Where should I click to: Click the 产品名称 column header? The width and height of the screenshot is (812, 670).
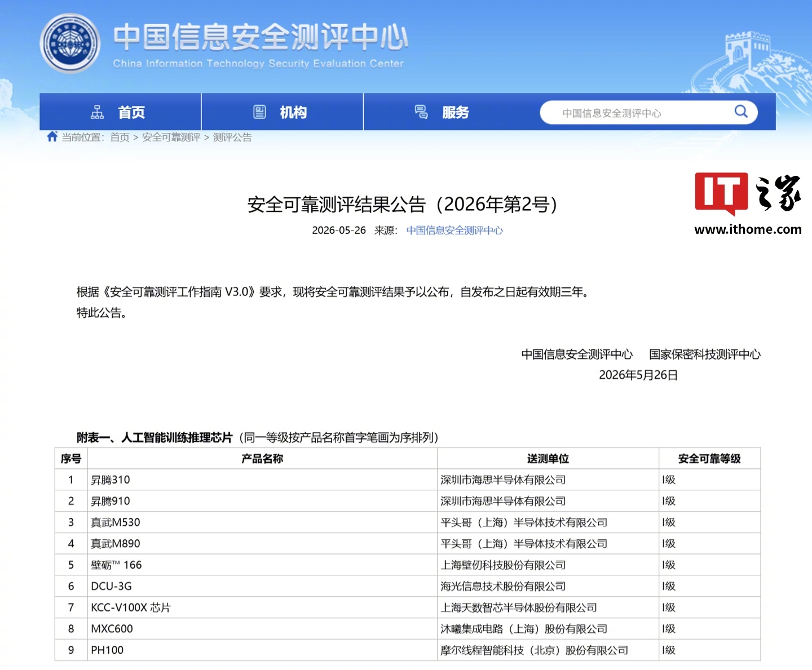(x=262, y=459)
